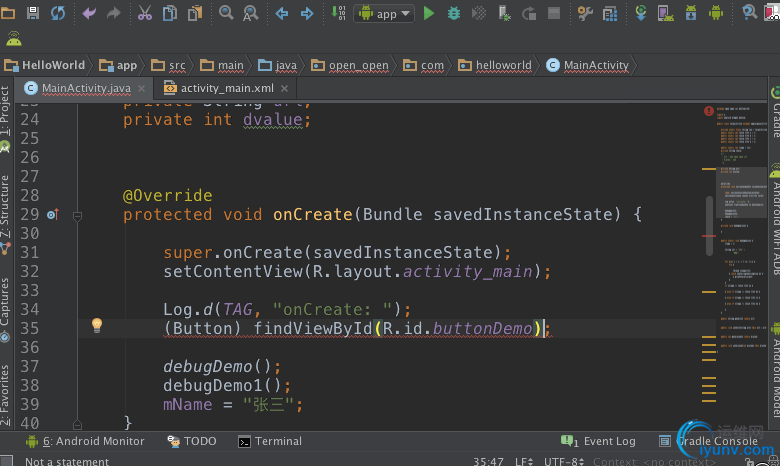780x466 pixels.
Task: Click the app module breadcrumb
Action: point(118,65)
